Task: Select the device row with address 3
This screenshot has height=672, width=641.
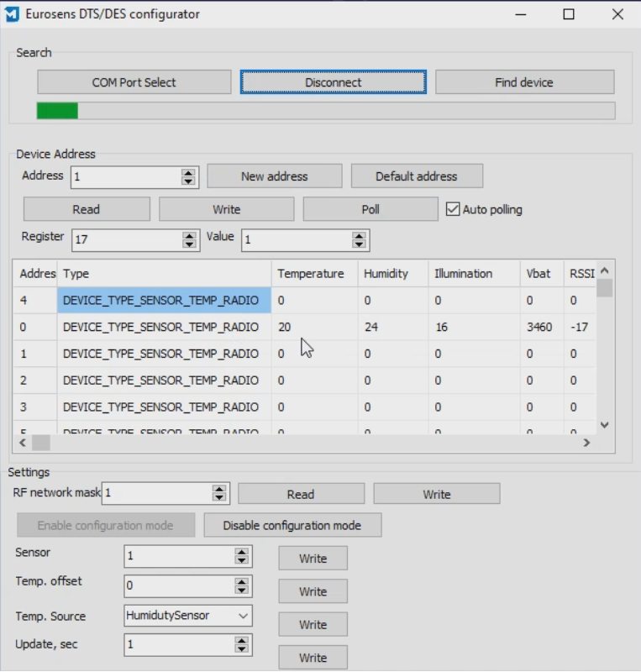Action: [x=304, y=407]
